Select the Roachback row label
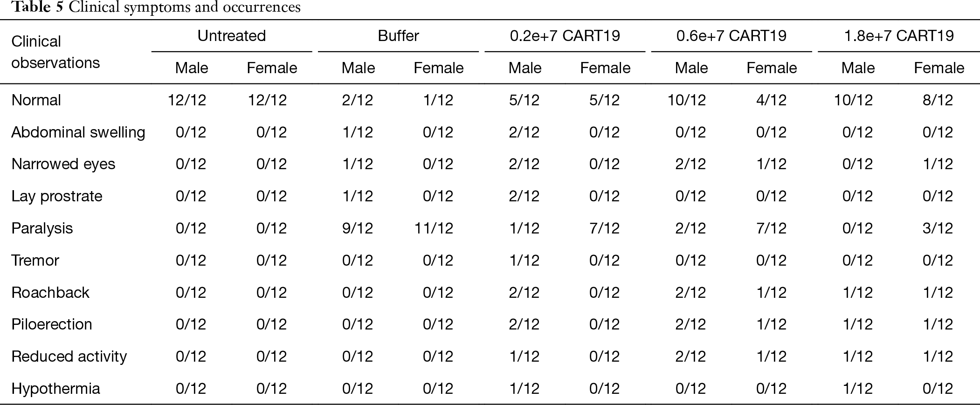This screenshot has height=405, width=980. point(50,292)
